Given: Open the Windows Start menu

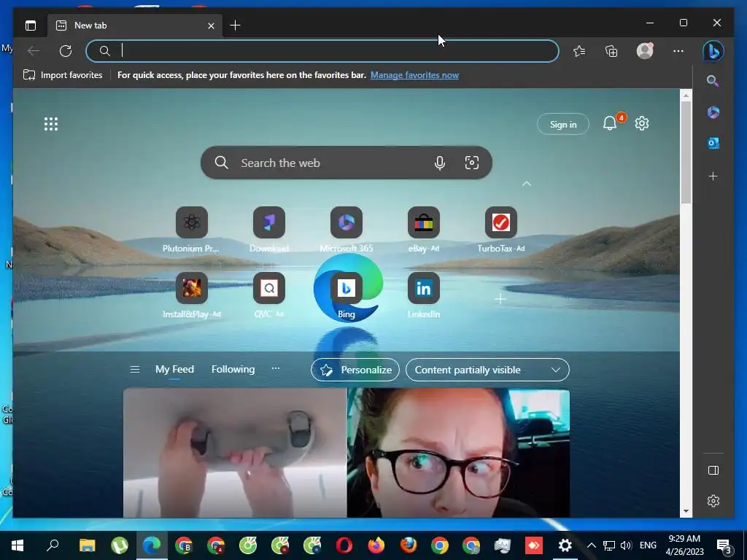Looking at the screenshot, I should [x=18, y=545].
